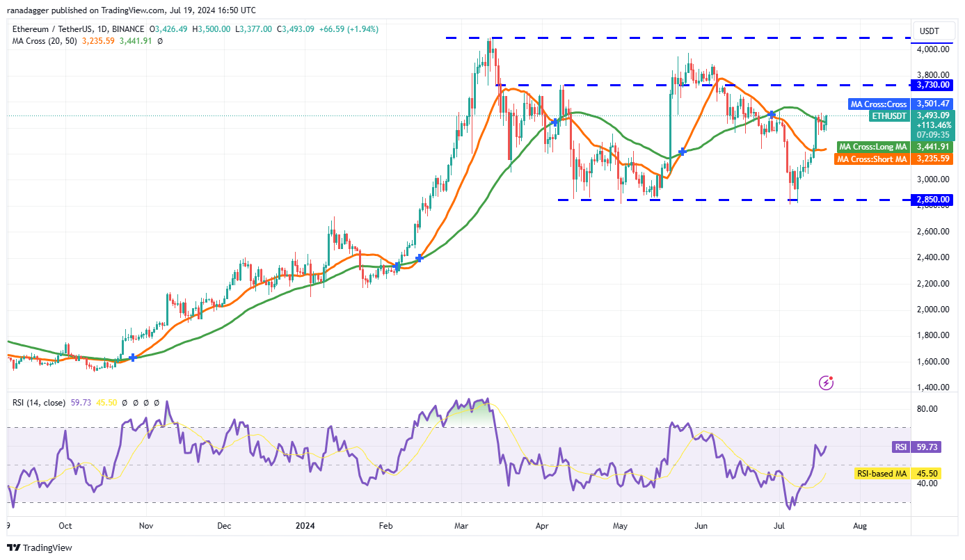Screen dimensions: 965x560
Task: Click the 2,400.00 price axis label
Action: [x=934, y=257]
